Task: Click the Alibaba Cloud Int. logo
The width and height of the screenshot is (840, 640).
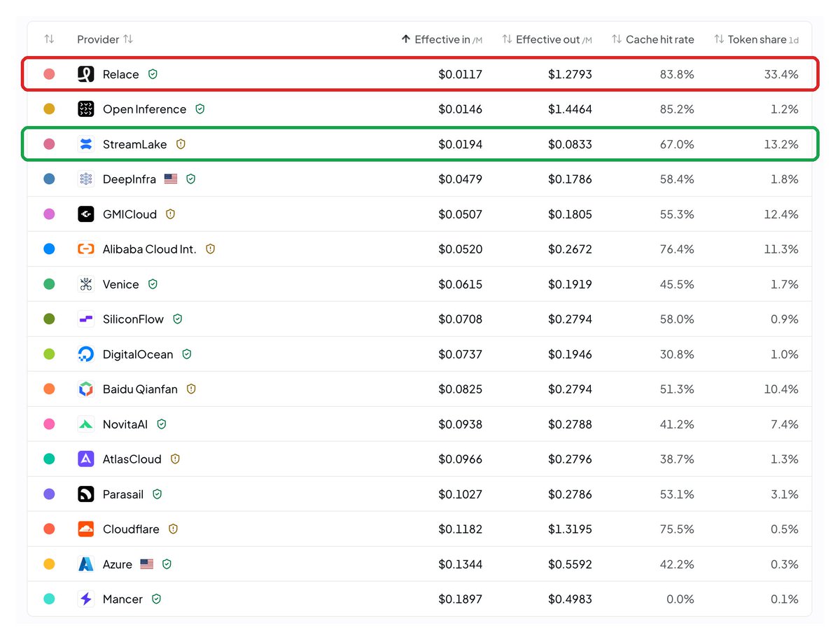Action: coord(85,249)
